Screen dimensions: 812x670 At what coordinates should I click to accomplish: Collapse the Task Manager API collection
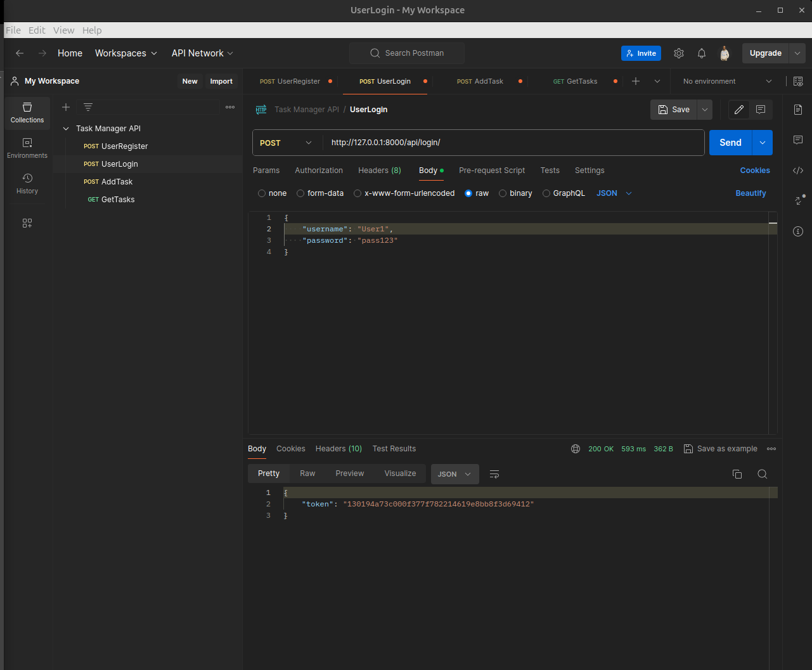coord(66,129)
